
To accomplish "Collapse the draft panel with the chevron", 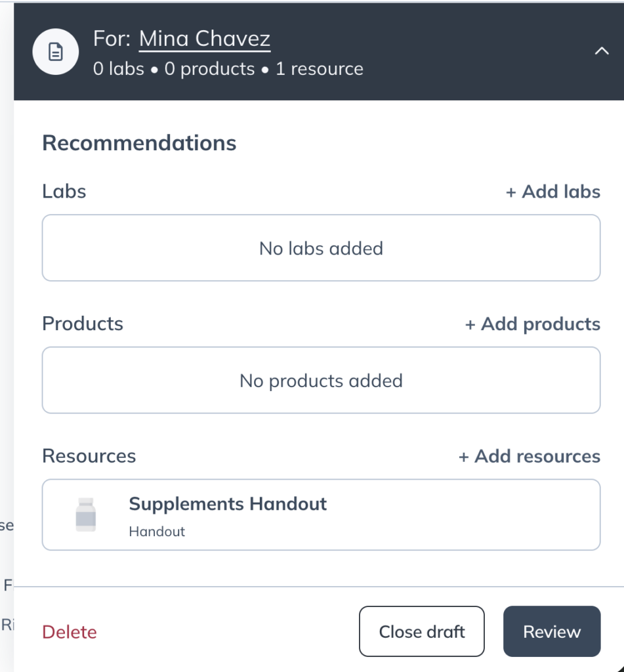I will click(601, 51).
